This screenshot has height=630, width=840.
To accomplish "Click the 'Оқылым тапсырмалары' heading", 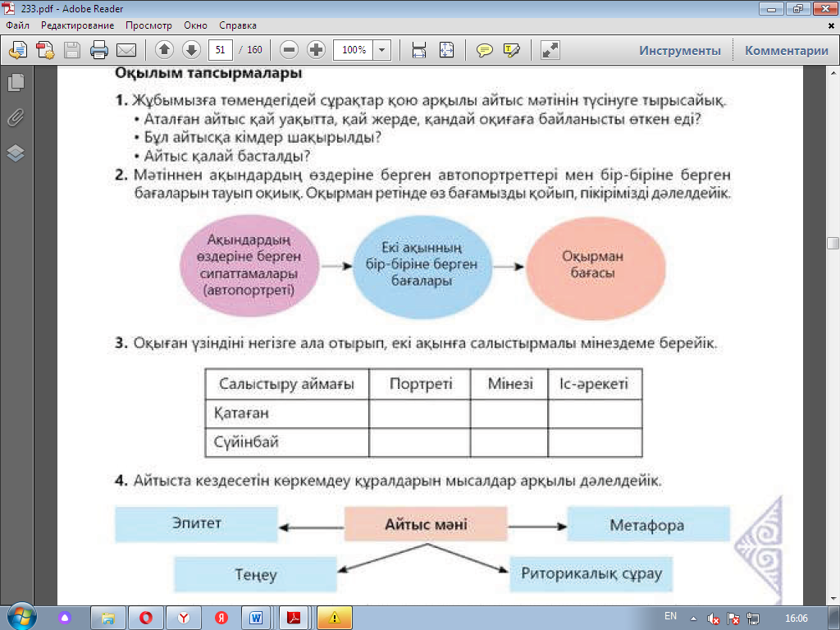I will [208, 73].
